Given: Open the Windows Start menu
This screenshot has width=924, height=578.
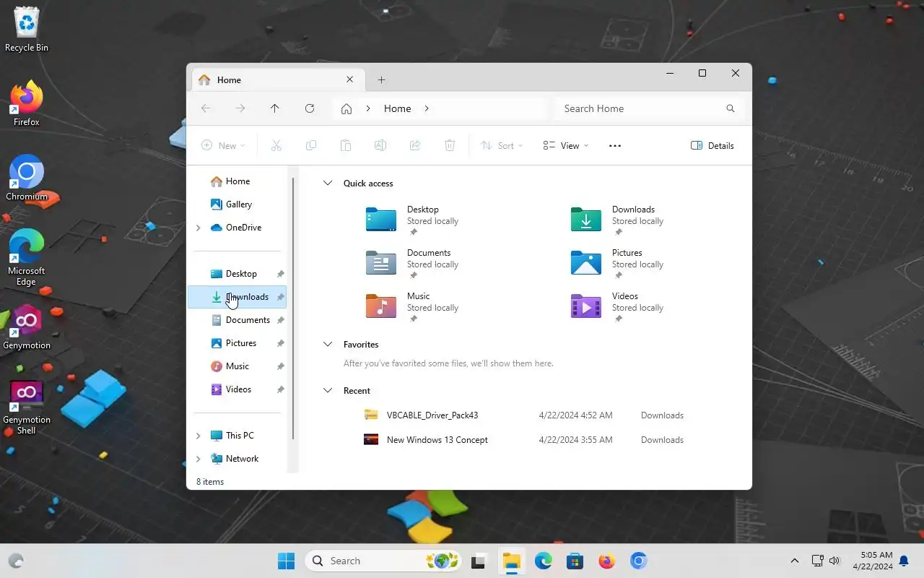Looking at the screenshot, I should click(287, 561).
